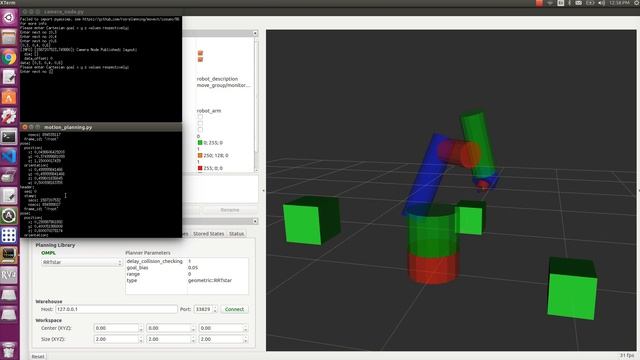
Task: Click the Port field showing 33829
Action: point(203,309)
